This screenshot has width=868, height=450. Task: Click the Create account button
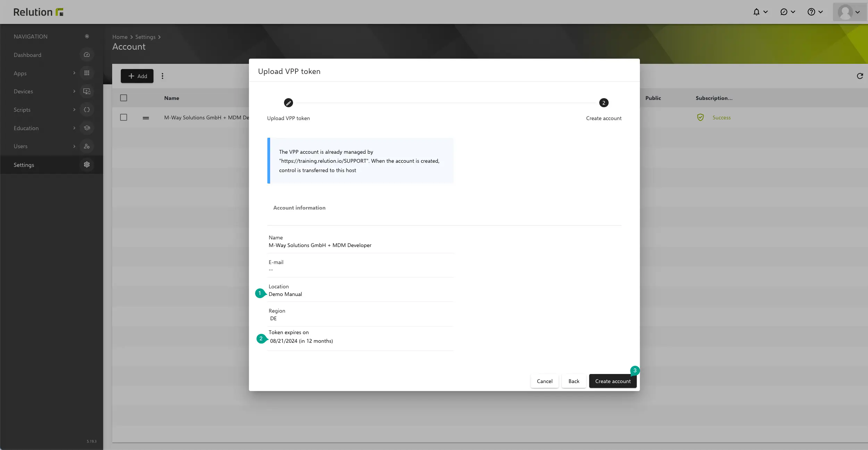point(612,381)
